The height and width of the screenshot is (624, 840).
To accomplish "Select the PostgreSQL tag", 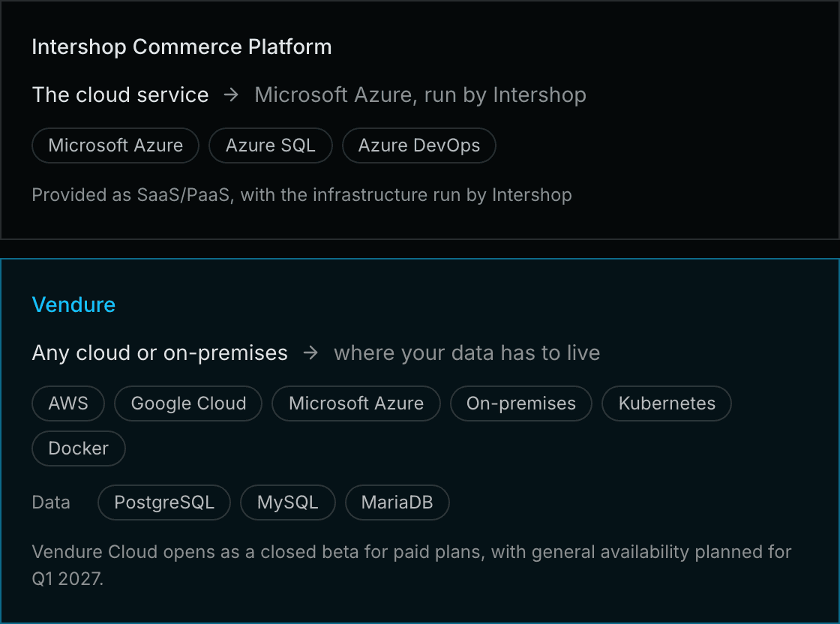I will [x=164, y=502].
